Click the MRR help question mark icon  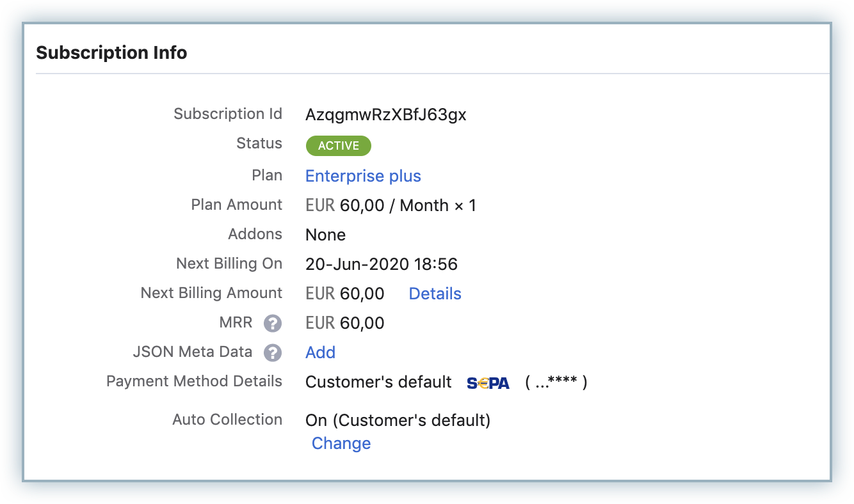tap(273, 323)
